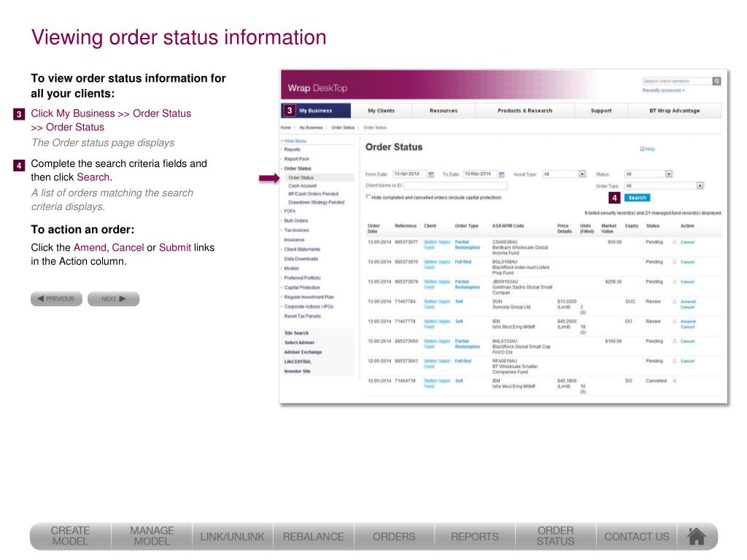The image size is (747, 560).
Task: Click Adviser Exchange sidebar link
Action: (x=303, y=352)
